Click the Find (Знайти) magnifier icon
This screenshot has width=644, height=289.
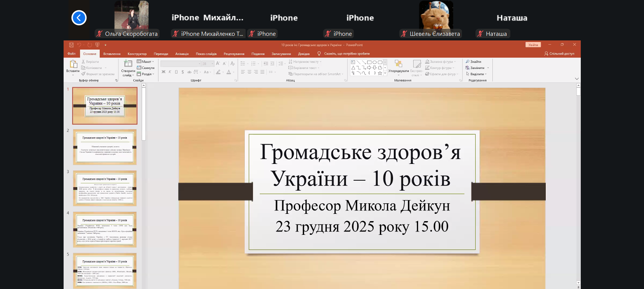(468, 62)
